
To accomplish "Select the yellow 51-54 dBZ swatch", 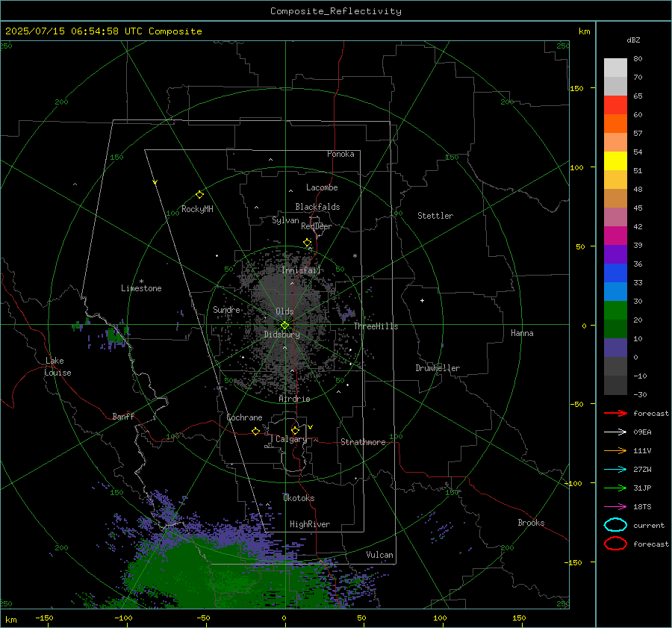I will point(615,161).
